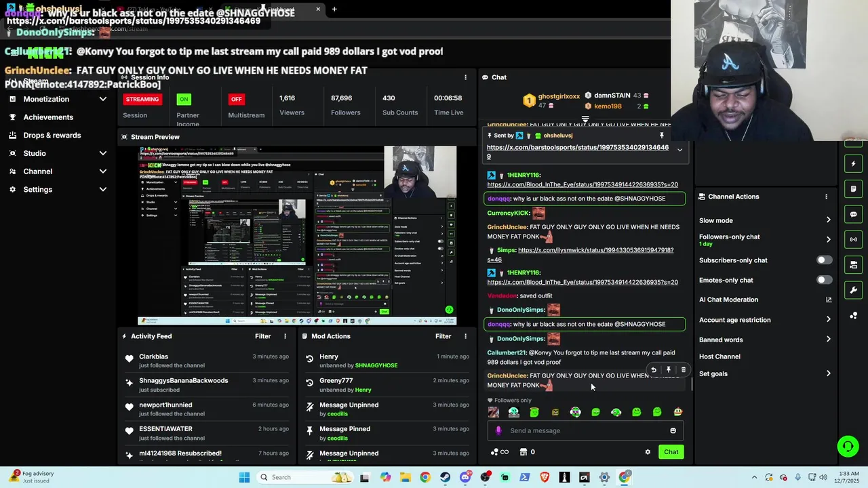This screenshot has height=488, width=868.
Task: Open chat settings gear icon
Action: pos(648,452)
